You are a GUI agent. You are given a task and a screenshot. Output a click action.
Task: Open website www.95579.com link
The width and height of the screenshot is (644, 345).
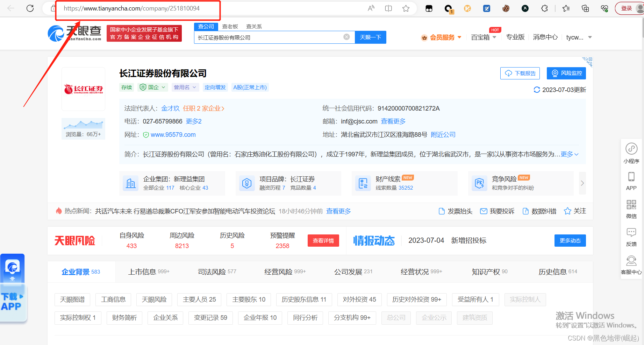[173, 135]
